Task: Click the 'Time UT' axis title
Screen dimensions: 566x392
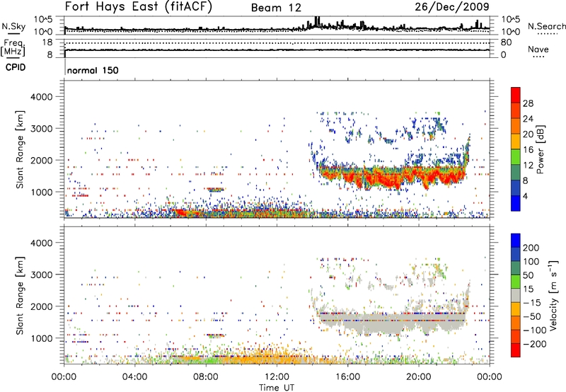Action: 277,388
